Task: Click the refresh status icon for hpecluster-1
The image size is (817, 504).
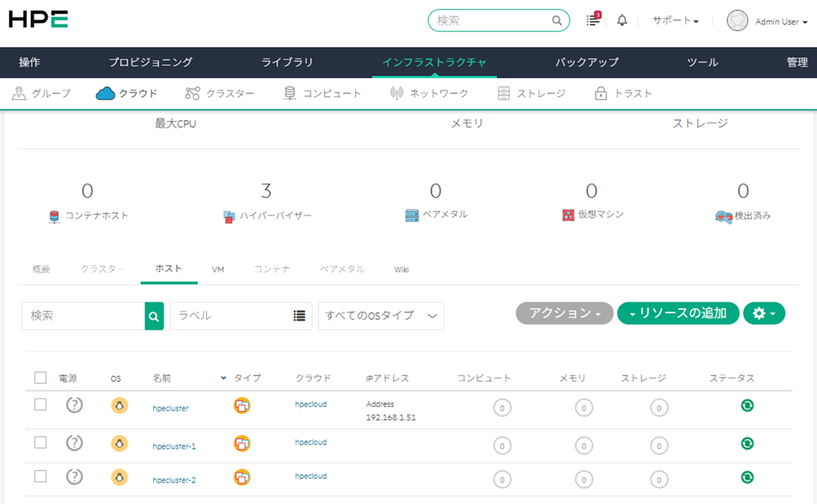Action: point(747,443)
